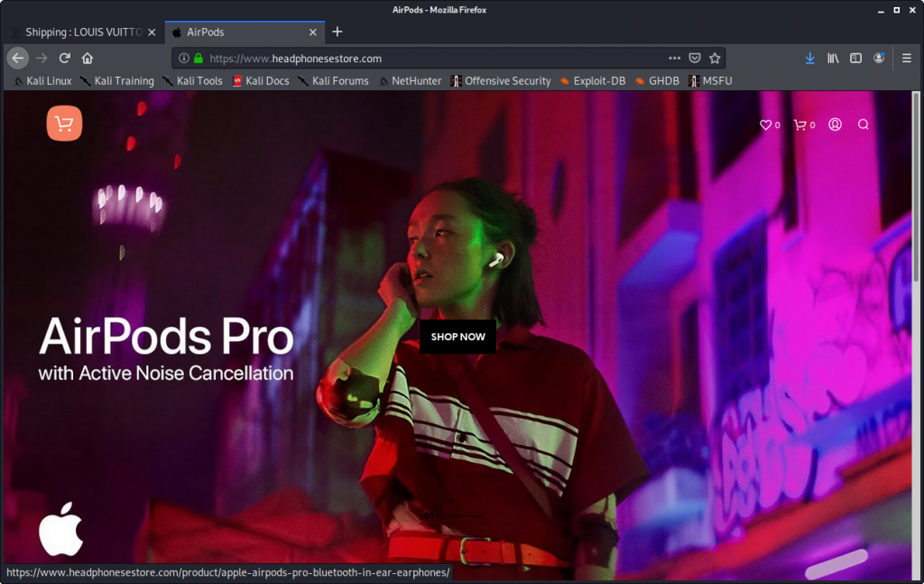Open the Kali Training bookmark
The width and height of the screenshot is (924, 584).
click(x=117, y=80)
